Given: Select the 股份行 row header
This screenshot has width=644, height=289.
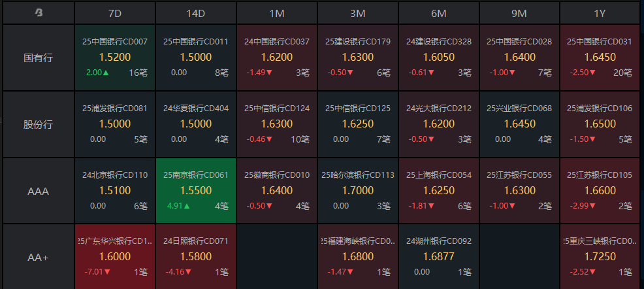Looking at the screenshot, I should [x=39, y=124].
